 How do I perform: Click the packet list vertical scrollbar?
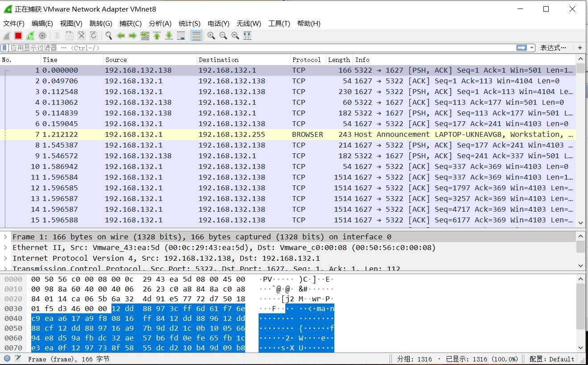[x=580, y=140]
